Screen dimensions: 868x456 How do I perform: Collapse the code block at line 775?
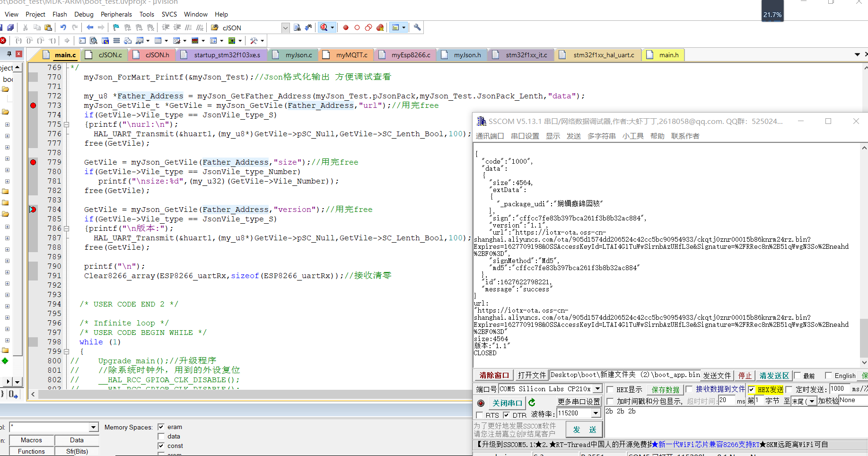coord(66,124)
